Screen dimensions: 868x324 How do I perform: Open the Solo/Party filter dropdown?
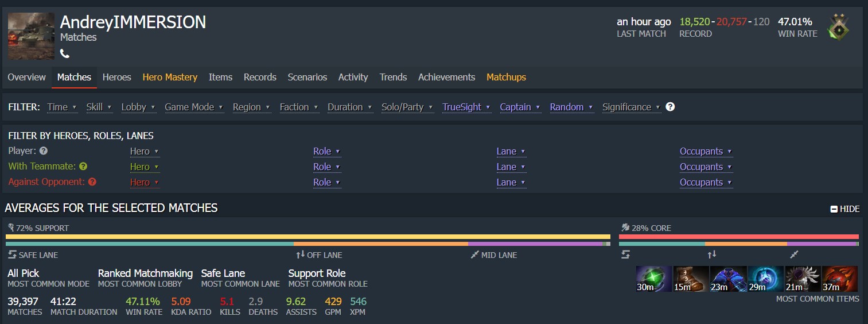(x=407, y=107)
